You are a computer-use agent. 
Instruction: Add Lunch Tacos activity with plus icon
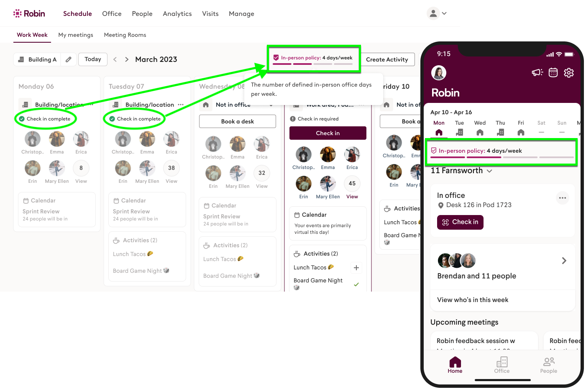pyautogui.click(x=356, y=268)
